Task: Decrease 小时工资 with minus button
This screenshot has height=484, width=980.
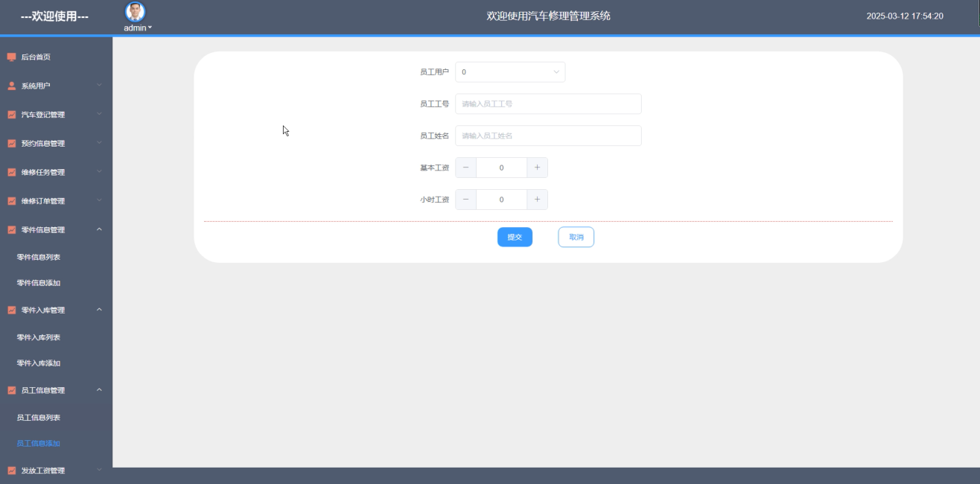Action: click(x=466, y=200)
